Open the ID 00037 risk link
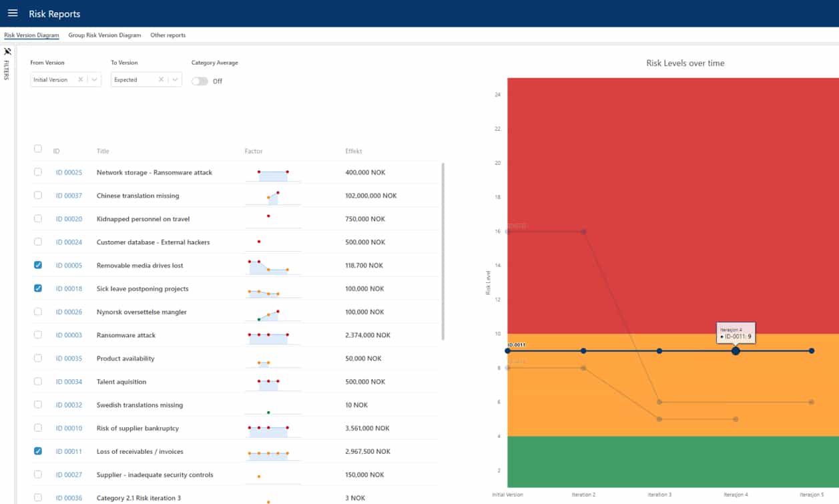839x504 pixels. [x=69, y=196]
